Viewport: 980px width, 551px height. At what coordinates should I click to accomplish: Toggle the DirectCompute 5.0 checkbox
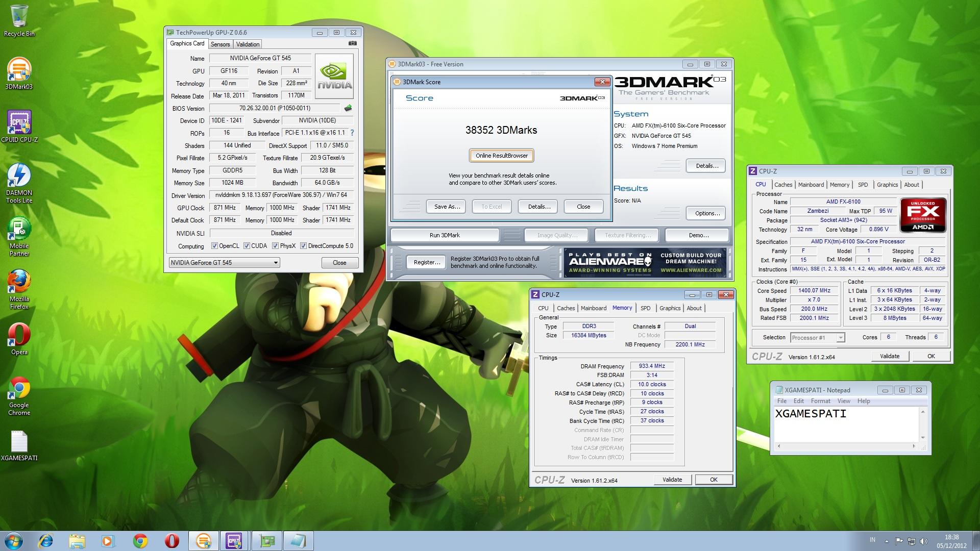coord(303,246)
